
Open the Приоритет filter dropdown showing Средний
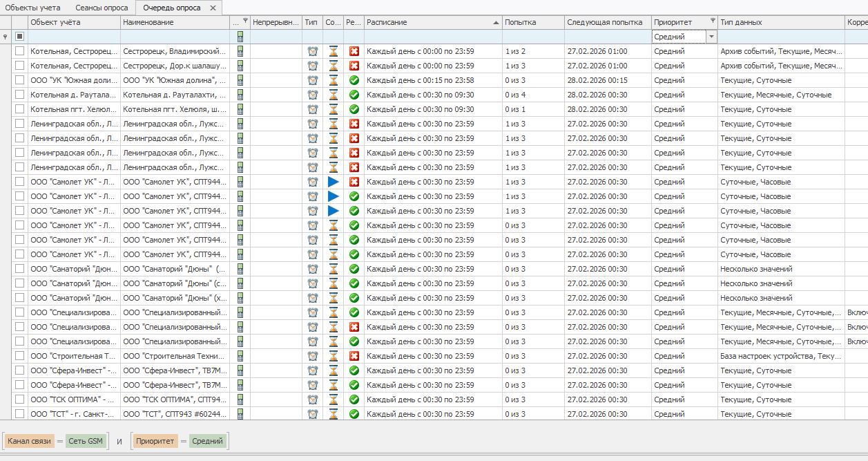(711, 37)
